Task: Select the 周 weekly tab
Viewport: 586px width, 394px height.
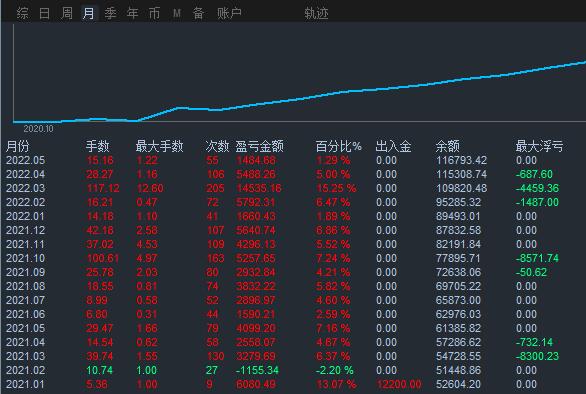Action: pos(67,13)
